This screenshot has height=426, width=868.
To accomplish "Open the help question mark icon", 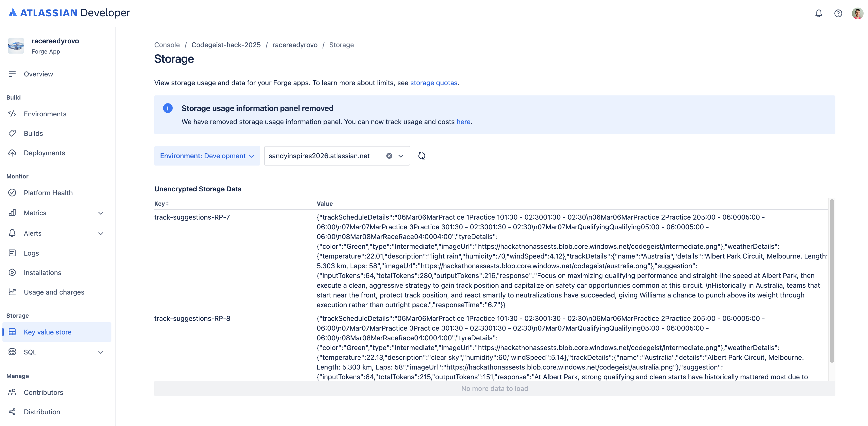I will [838, 13].
